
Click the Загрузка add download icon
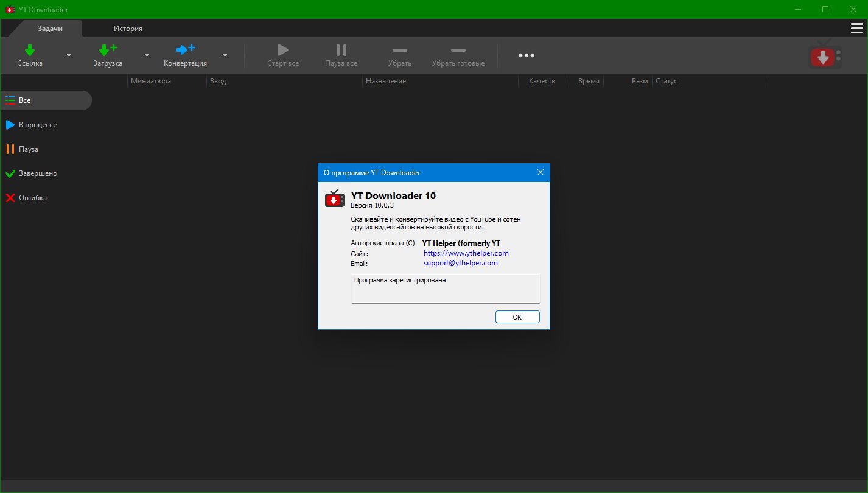coord(108,51)
